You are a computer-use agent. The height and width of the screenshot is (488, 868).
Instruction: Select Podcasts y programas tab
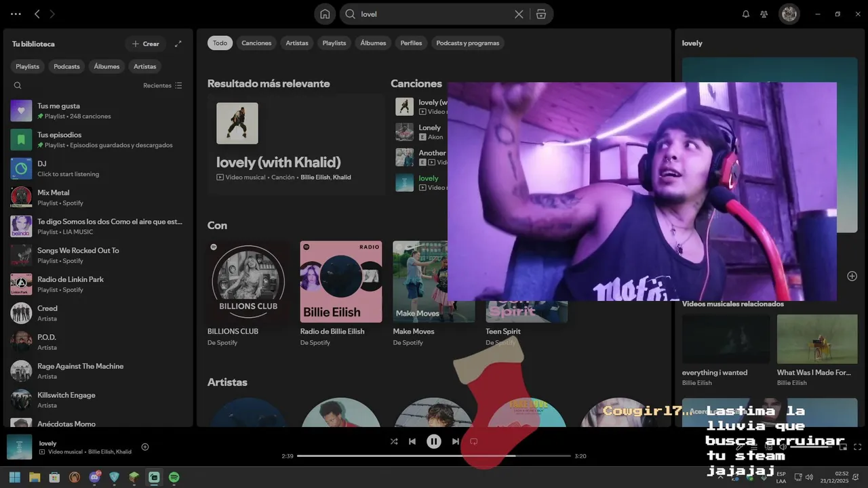point(468,43)
